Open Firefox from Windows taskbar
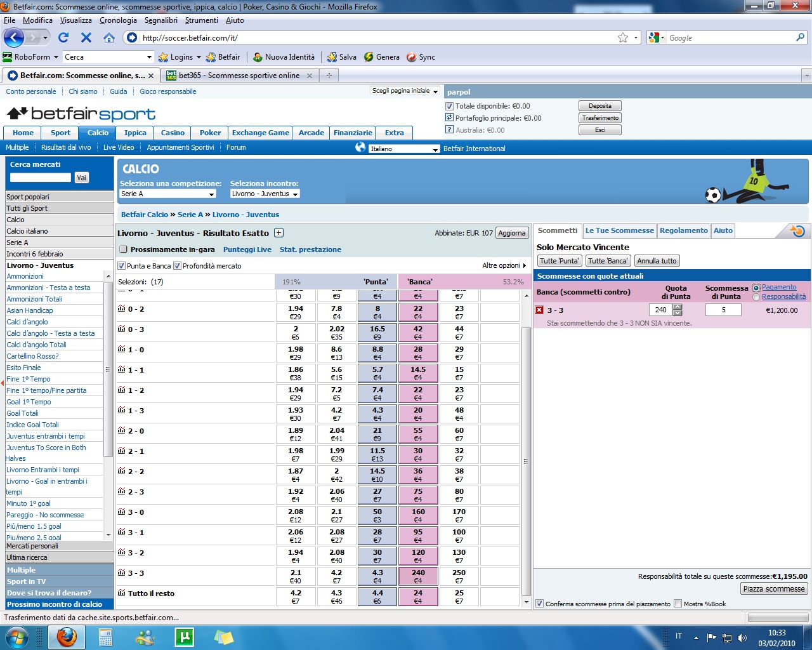The height and width of the screenshot is (650, 812). point(67,637)
